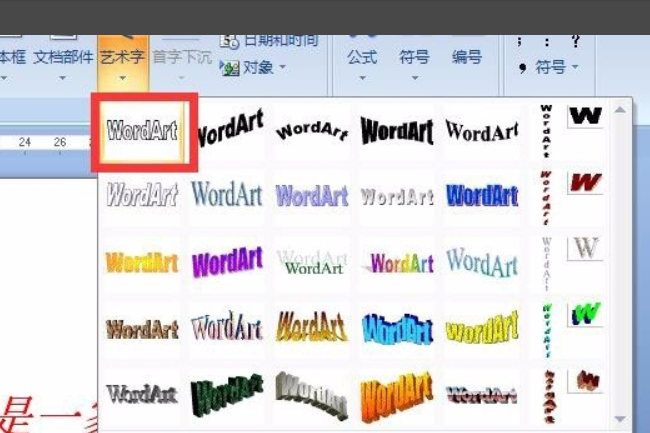This screenshot has height=433, width=650.
Task: Select the lavender purple WordArt style
Action: pyautogui.click(x=312, y=196)
